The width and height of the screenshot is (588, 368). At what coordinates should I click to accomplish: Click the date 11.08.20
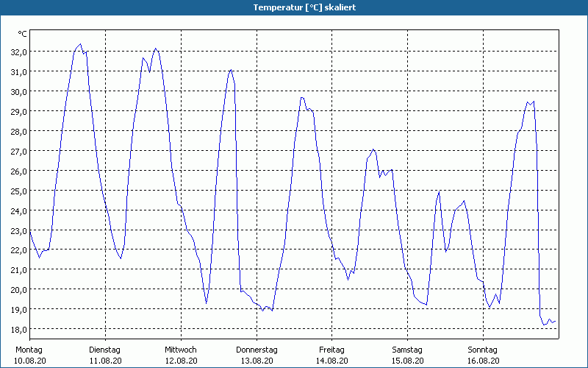click(105, 361)
